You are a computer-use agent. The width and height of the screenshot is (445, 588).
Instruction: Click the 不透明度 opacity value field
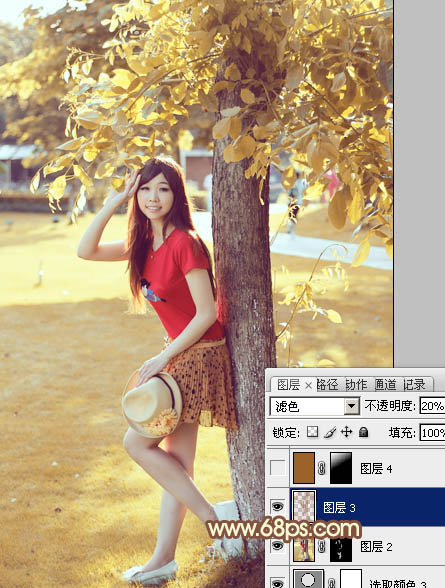click(x=432, y=406)
